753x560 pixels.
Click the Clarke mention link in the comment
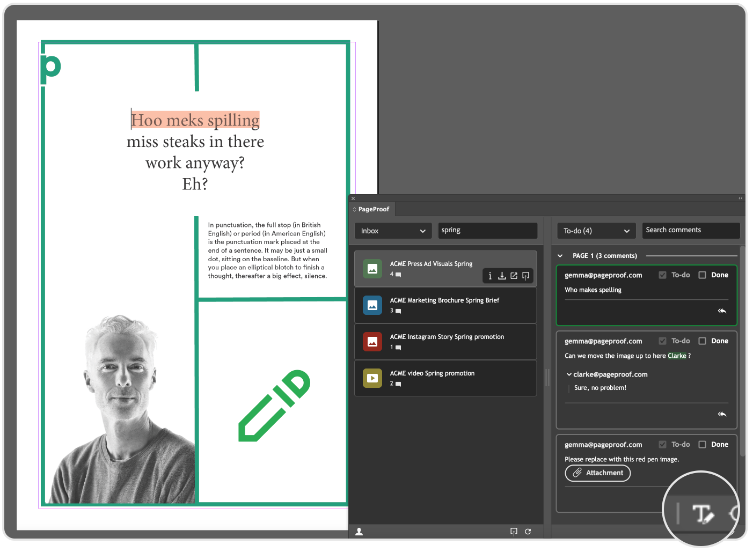click(677, 356)
